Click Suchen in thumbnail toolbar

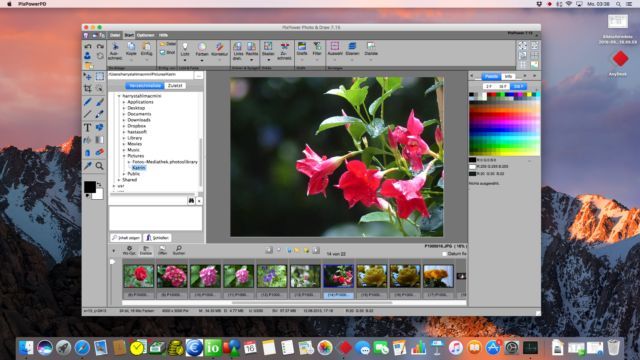point(179,250)
